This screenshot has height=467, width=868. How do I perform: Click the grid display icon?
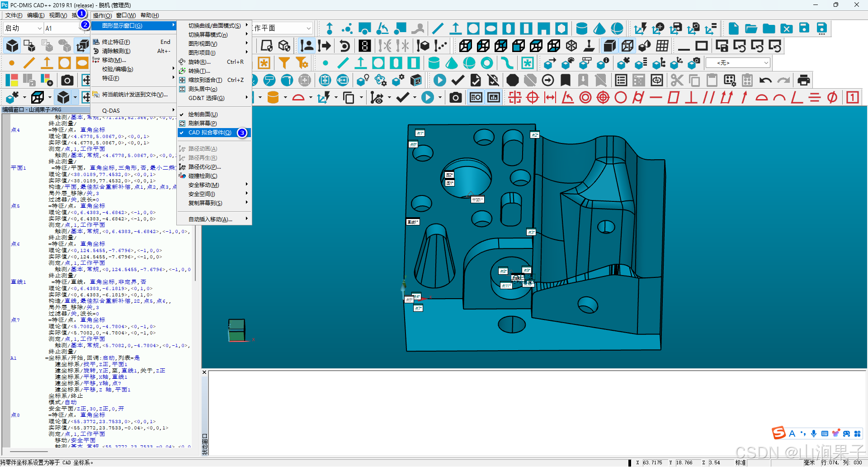[x=662, y=46]
